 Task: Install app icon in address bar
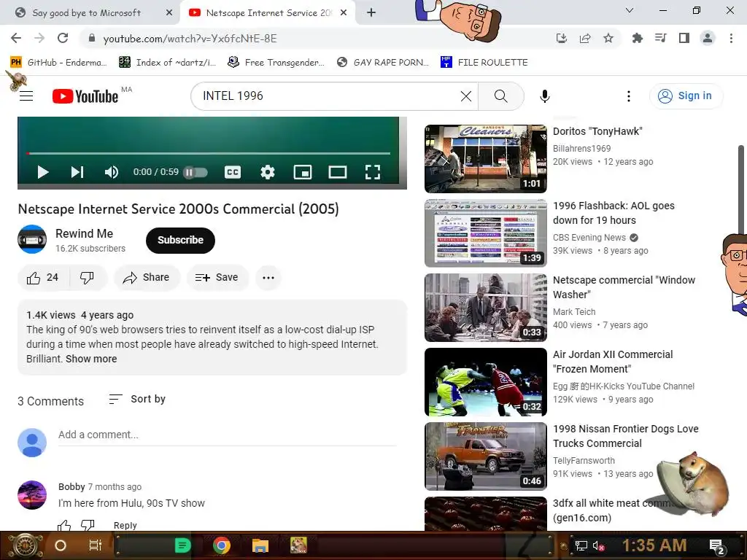(562, 38)
